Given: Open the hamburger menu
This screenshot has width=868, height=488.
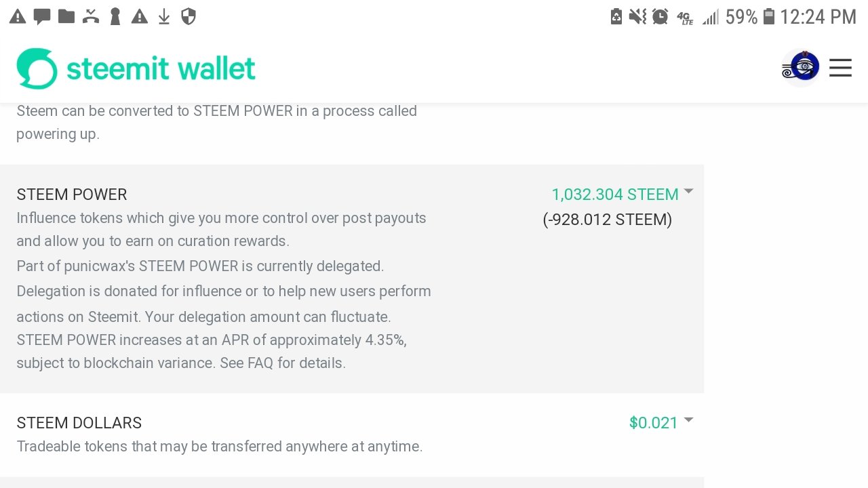Looking at the screenshot, I should click(x=840, y=68).
